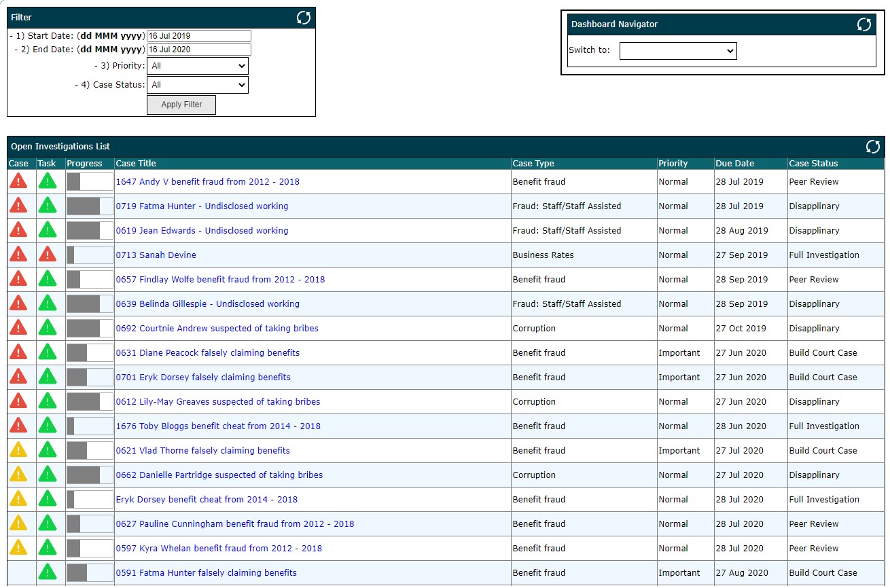The width and height of the screenshot is (890, 588).
Task: Open case 0692 Courtnie Andrew suspected of bribes
Action: pos(217,329)
